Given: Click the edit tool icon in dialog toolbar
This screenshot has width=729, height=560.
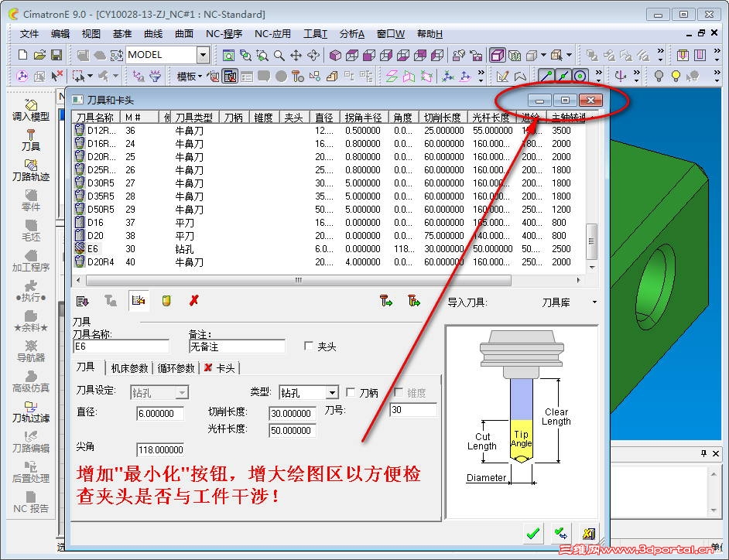Looking at the screenshot, I should [x=138, y=301].
